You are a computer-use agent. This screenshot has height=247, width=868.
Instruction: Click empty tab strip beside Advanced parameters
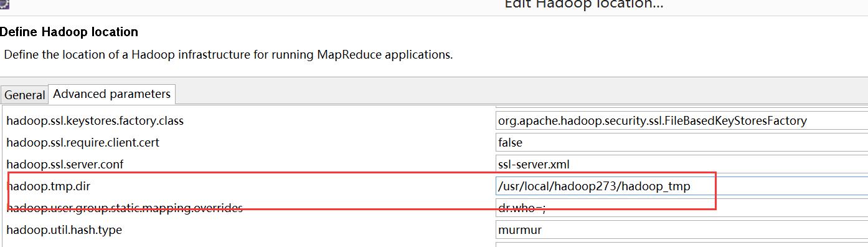(x=522, y=94)
